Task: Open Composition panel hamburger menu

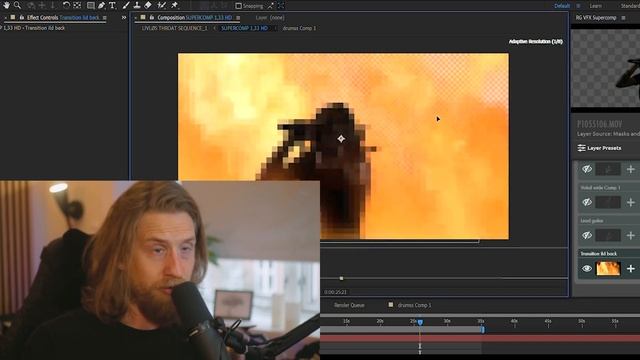Action: point(238,18)
